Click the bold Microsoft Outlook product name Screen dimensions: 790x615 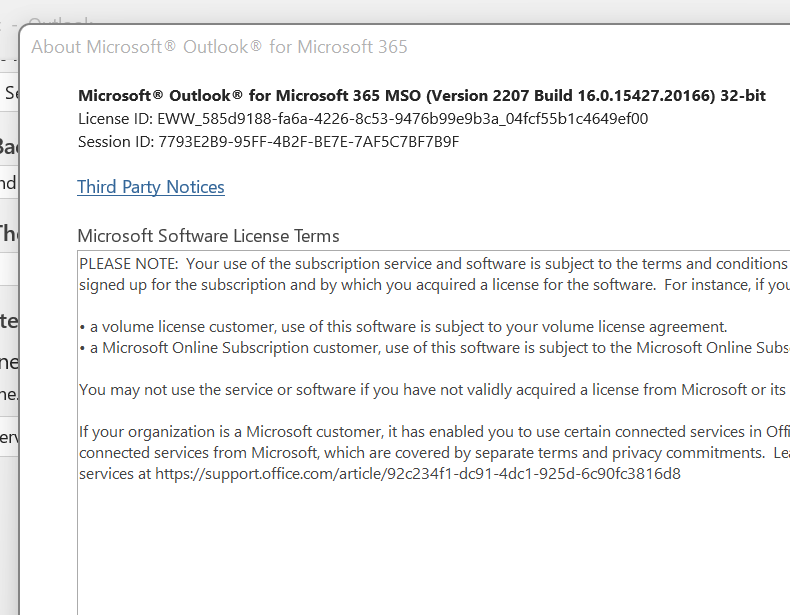[250, 96]
